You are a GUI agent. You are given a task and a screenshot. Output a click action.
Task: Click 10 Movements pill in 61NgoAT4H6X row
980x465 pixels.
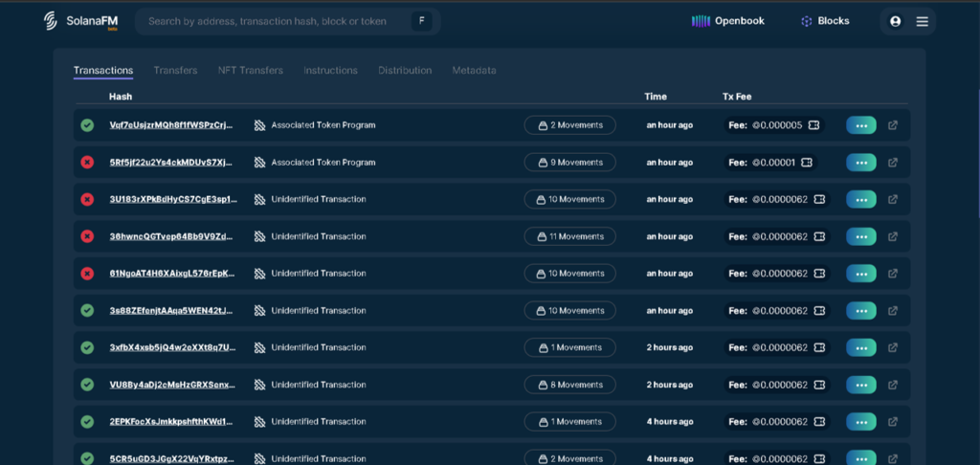click(x=570, y=274)
